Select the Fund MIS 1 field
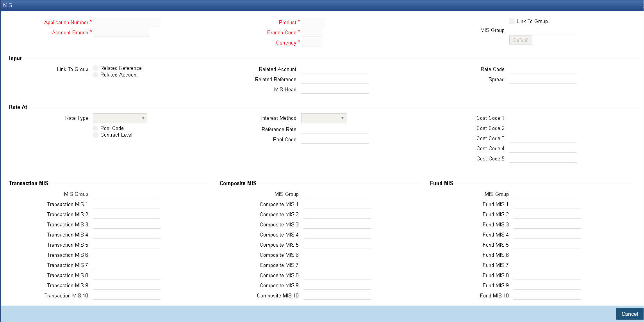 547,204
